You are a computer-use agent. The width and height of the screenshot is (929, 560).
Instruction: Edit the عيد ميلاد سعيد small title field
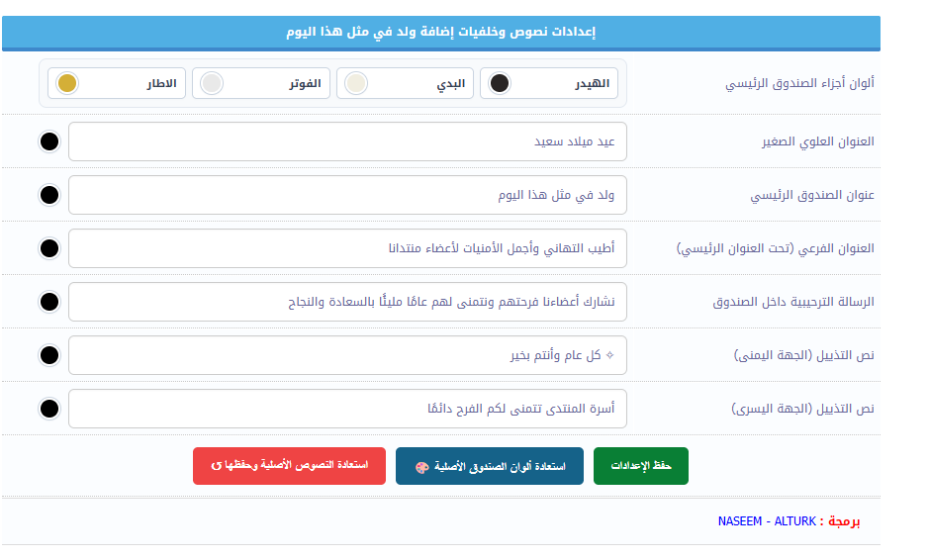click(347, 141)
